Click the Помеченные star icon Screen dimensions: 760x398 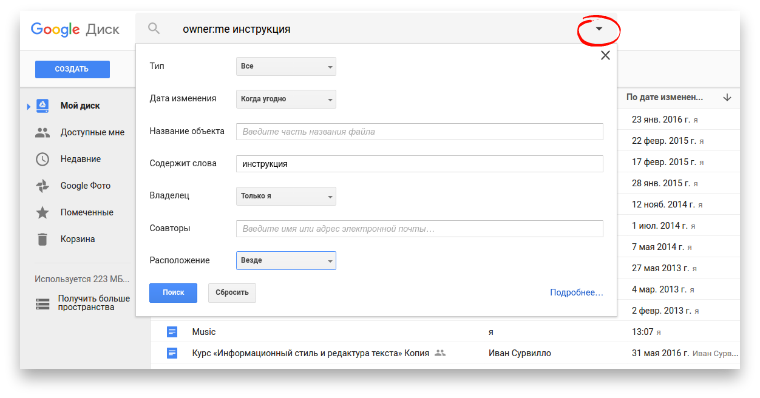43,212
